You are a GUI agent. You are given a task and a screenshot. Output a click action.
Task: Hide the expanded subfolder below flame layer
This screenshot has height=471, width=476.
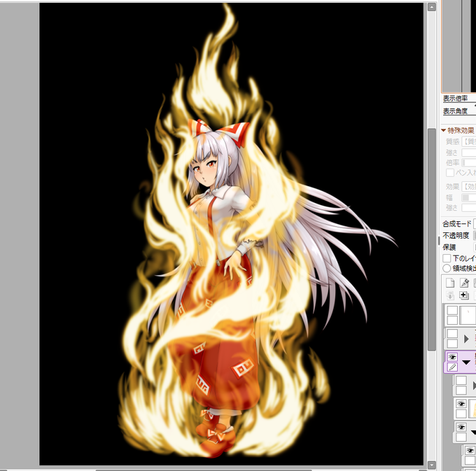point(461,427)
